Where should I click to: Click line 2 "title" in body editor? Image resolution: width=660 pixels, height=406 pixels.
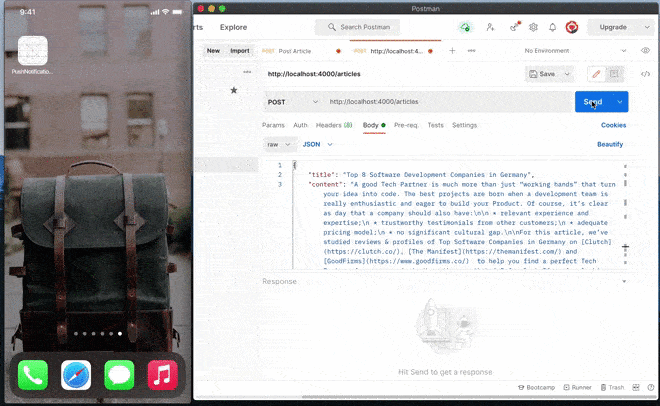pos(322,175)
